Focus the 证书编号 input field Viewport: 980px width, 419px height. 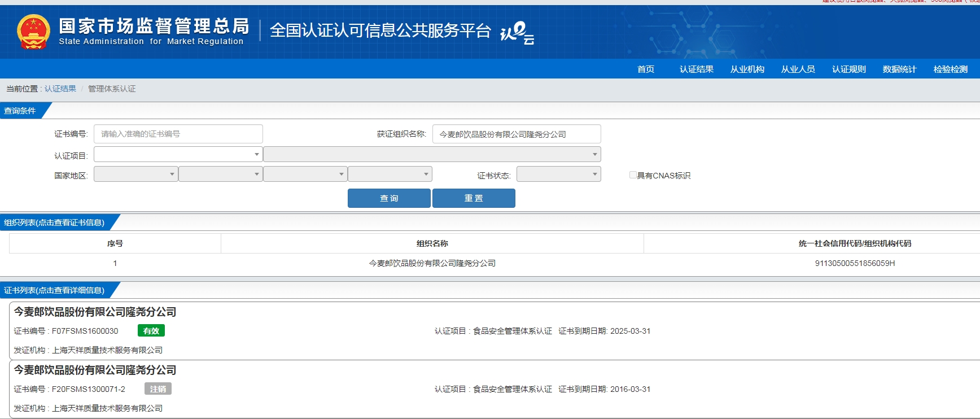pos(178,134)
